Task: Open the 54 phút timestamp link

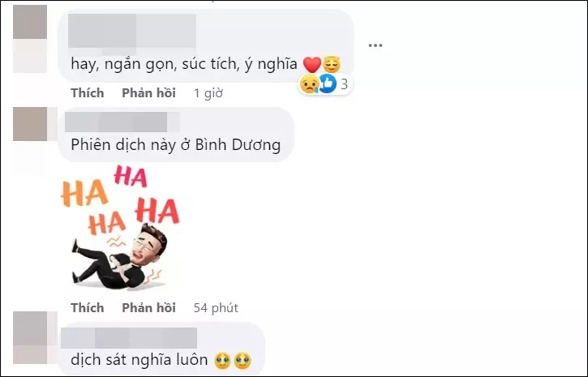Action: tap(216, 308)
